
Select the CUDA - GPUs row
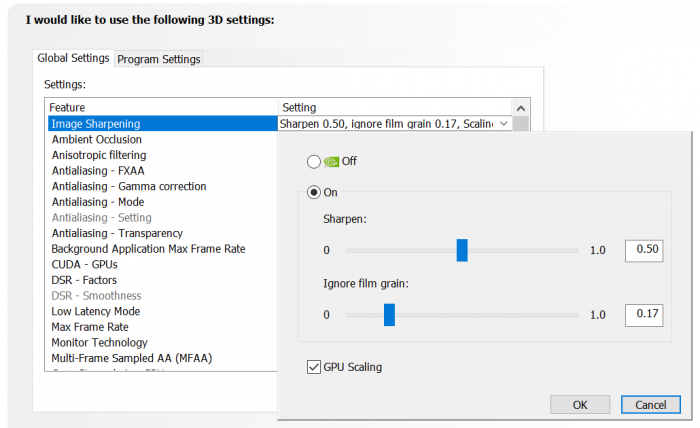click(x=162, y=264)
